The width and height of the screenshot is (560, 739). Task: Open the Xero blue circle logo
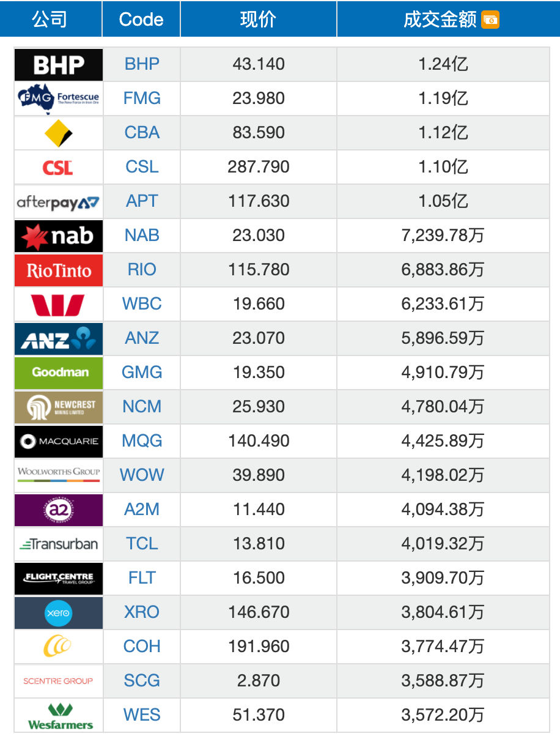[59, 612]
